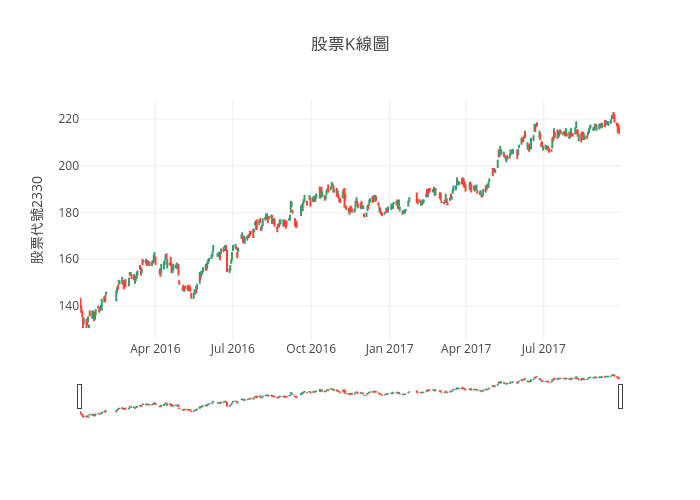Grab the right range slider handle
Screen dimensions: 700x500
click(x=620, y=396)
